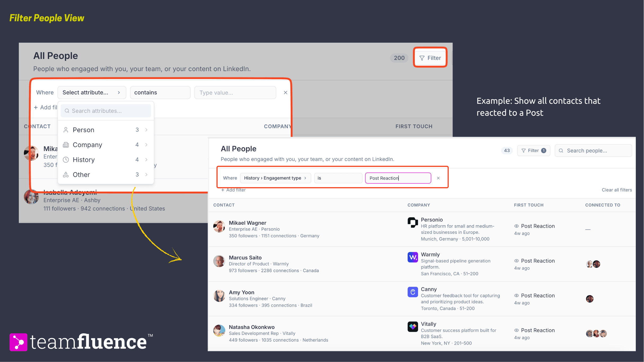Choose the Other attribute group
The image size is (644, 362).
(106, 174)
